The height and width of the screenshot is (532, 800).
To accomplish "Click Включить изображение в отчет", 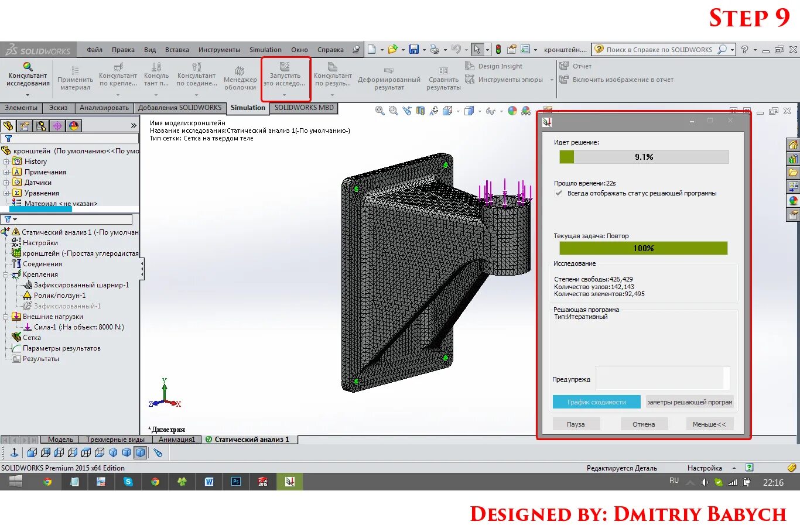I will point(616,80).
